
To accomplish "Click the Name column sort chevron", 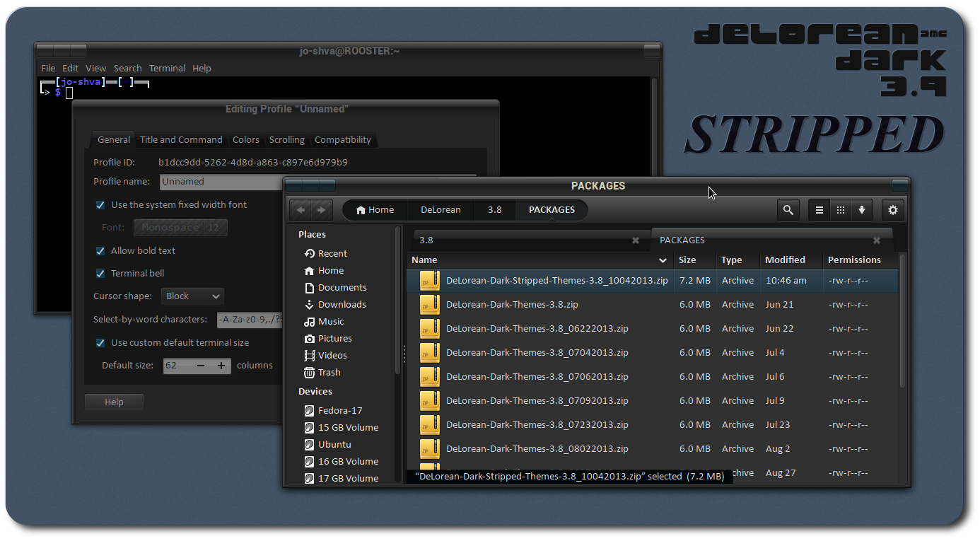I will 663,260.
